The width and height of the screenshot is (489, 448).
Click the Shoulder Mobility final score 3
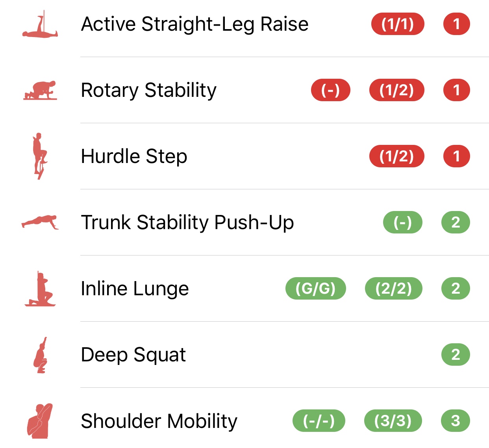(x=456, y=421)
